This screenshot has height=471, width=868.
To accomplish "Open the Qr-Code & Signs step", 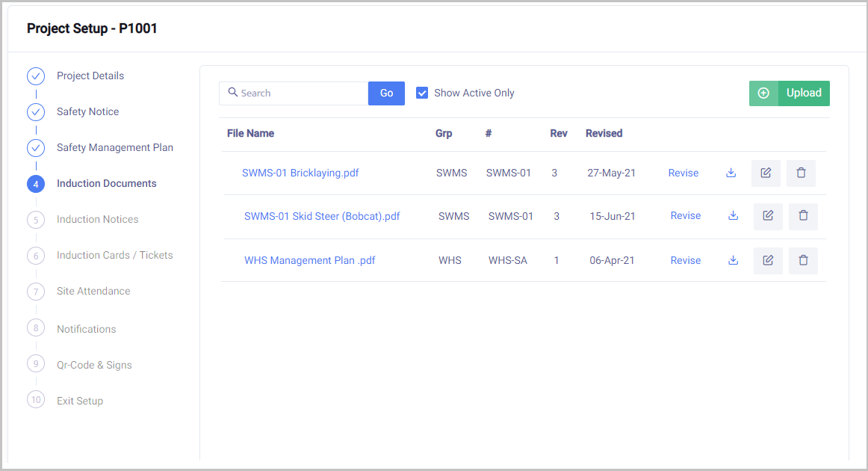I will point(94,365).
